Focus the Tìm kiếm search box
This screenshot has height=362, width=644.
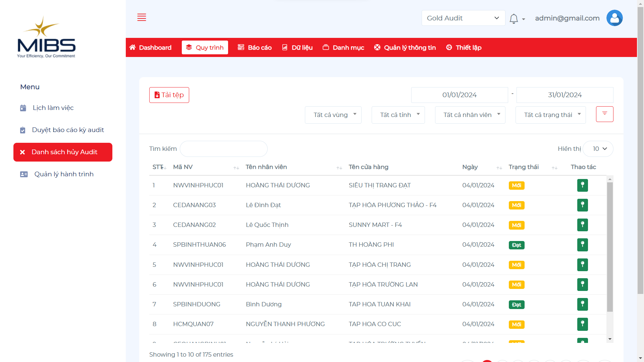tap(224, 149)
